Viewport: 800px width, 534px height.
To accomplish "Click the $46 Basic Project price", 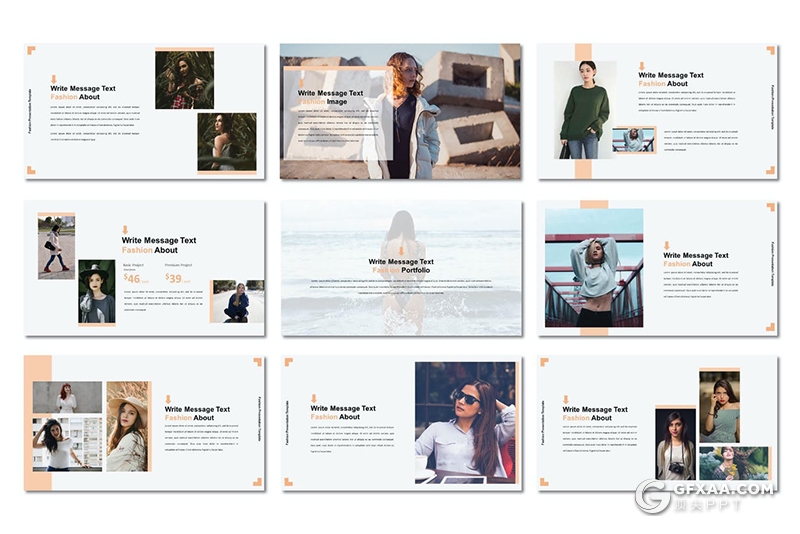I will [133, 279].
